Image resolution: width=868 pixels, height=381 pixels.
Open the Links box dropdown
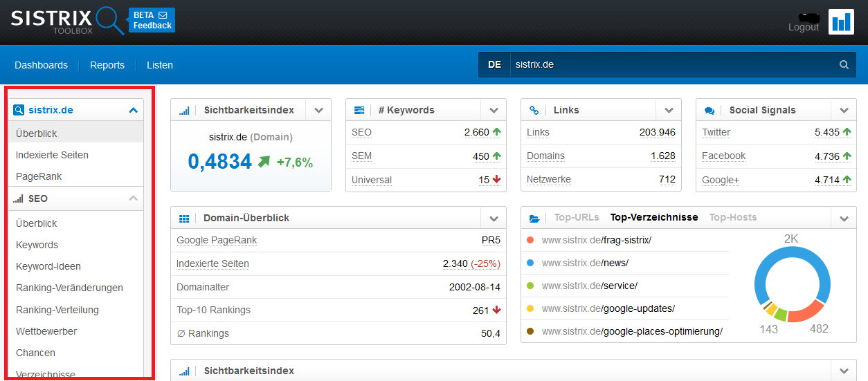(669, 110)
